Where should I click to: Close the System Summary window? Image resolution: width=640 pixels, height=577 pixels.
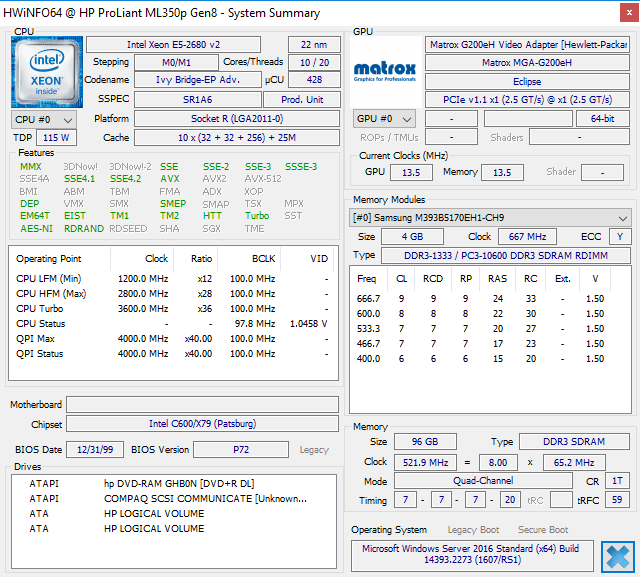pyautogui.click(x=629, y=13)
